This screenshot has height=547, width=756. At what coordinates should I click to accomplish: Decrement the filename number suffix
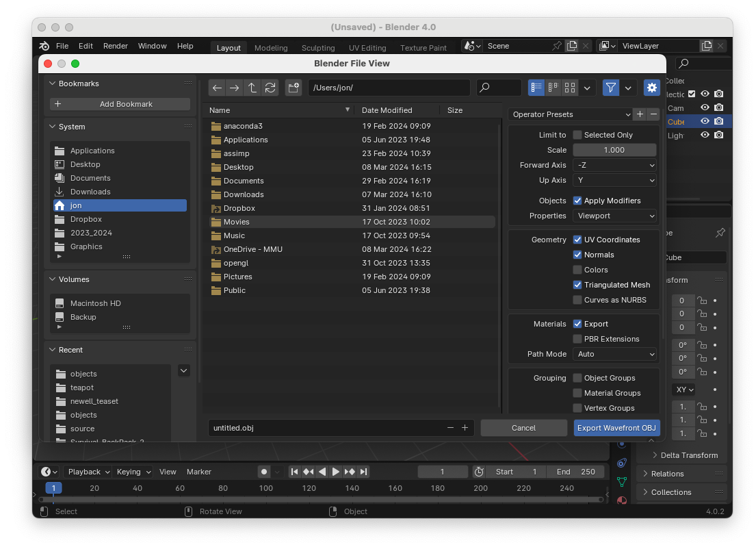pyautogui.click(x=450, y=428)
